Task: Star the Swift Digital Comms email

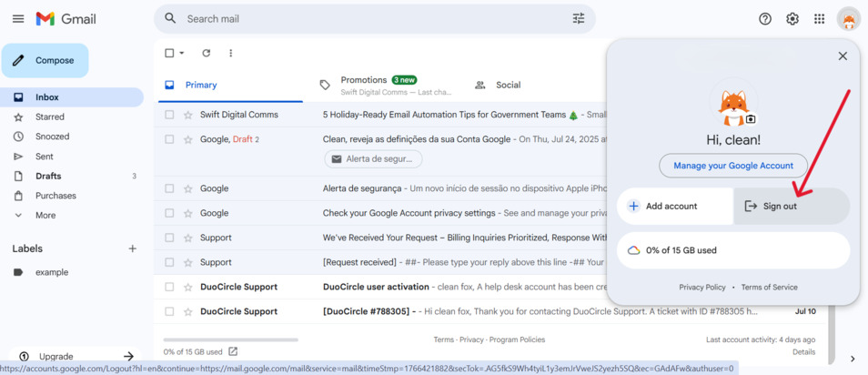Action: 188,115
